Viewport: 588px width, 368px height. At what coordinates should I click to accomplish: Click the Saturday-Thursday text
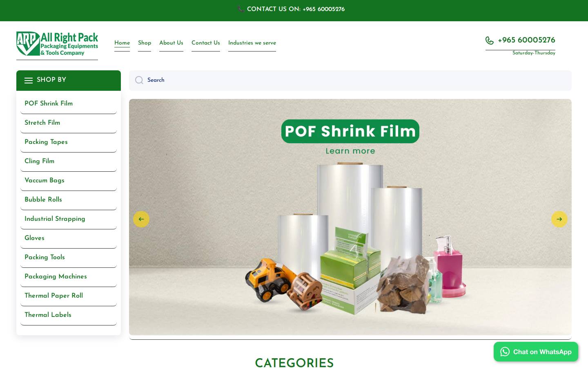[x=534, y=53]
